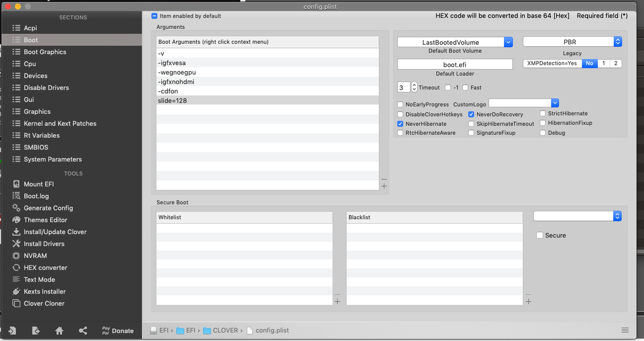
Task: Toggle Item enabled by default checkbox
Action: 154,16
